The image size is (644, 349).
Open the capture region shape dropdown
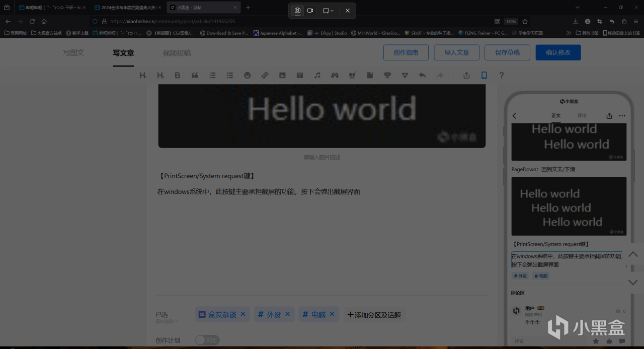328,11
